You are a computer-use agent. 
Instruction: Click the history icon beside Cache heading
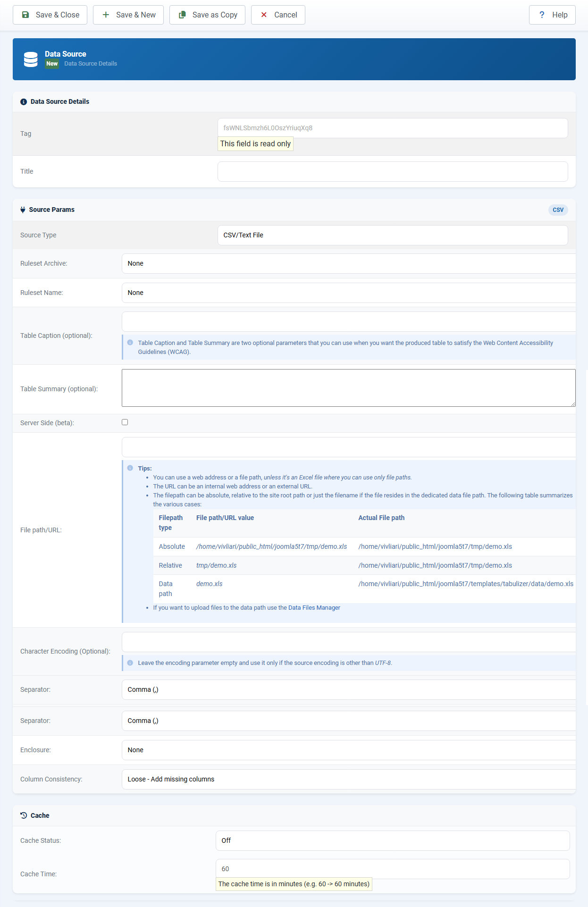coord(24,815)
